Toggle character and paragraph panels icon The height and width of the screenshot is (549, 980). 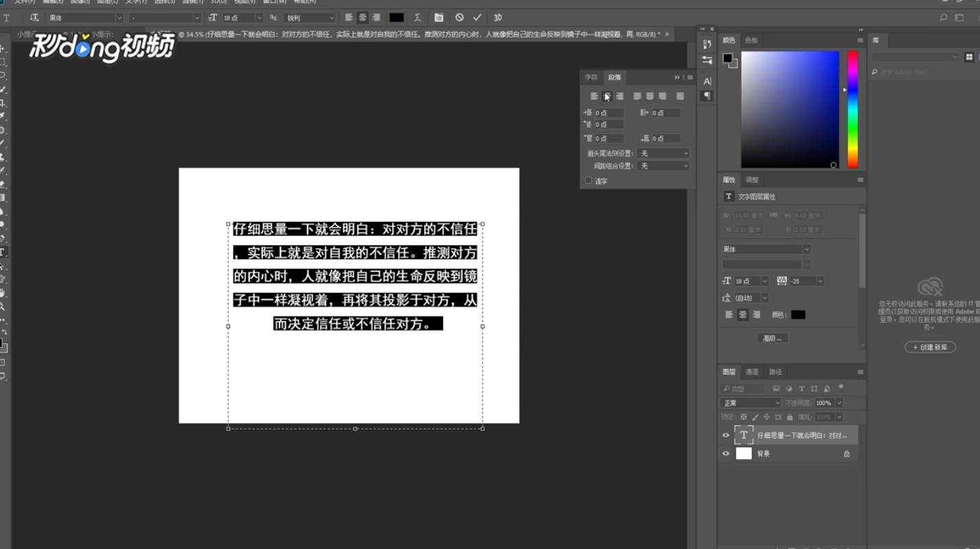(x=439, y=18)
